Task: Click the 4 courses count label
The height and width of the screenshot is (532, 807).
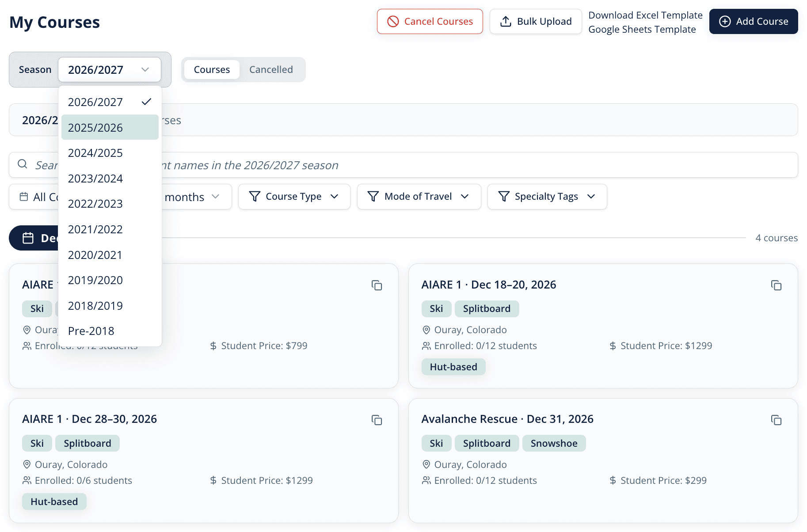Action: tap(777, 238)
